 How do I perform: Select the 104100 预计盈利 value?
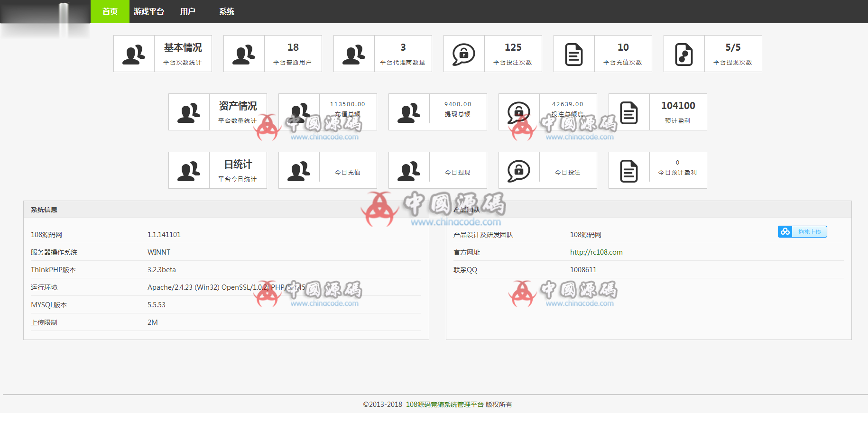pyautogui.click(x=678, y=106)
